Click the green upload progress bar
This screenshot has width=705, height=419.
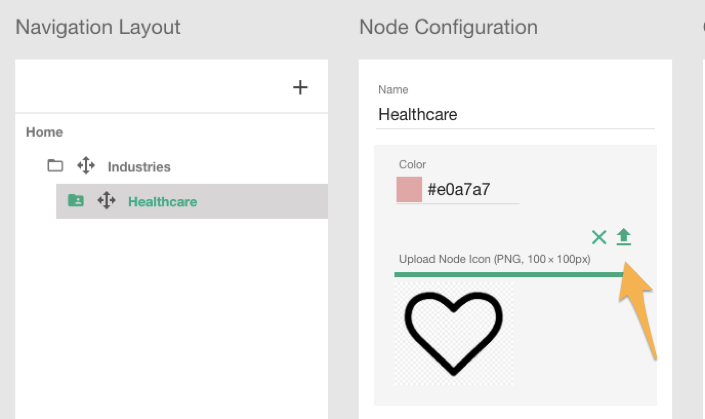click(x=509, y=274)
